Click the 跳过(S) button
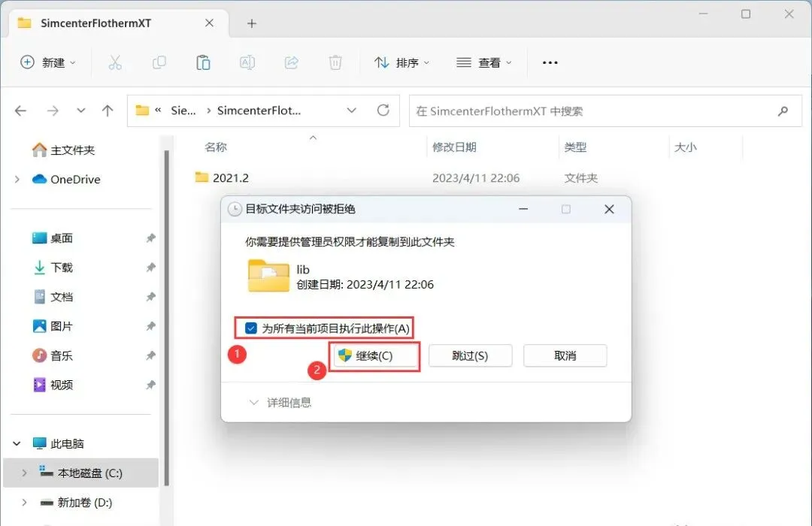The width and height of the screenshot is (812, 526). 470,355
